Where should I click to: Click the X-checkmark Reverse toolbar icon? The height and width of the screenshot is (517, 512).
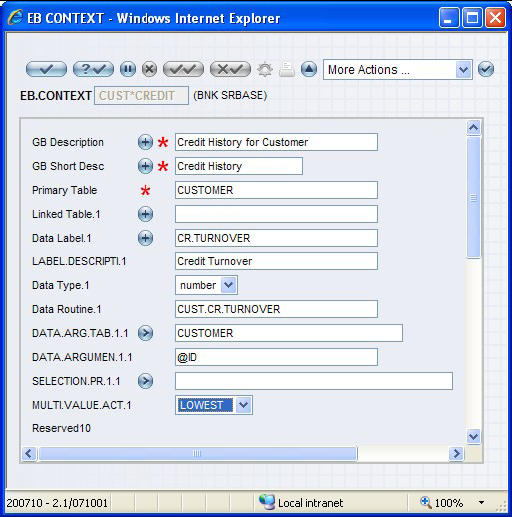click(230, 69)
